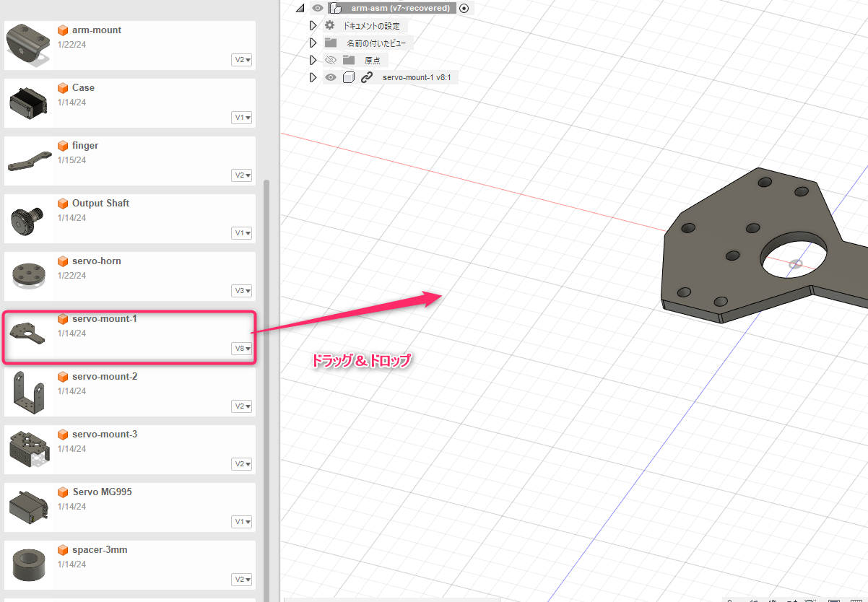Hide servo-mount-1 v8:1 using its eye icon
This screenshot has width=868, height=602.
pyautogui.click(x=331, y=77)
